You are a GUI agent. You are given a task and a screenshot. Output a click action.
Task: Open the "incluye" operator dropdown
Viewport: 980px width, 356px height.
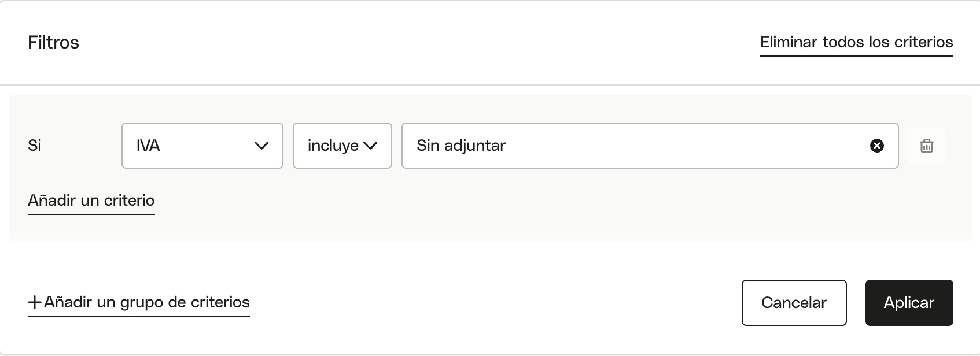342,146
